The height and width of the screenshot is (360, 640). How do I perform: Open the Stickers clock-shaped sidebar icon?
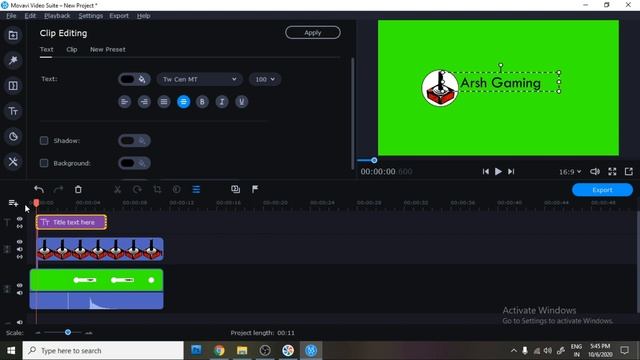pos(13,136)
